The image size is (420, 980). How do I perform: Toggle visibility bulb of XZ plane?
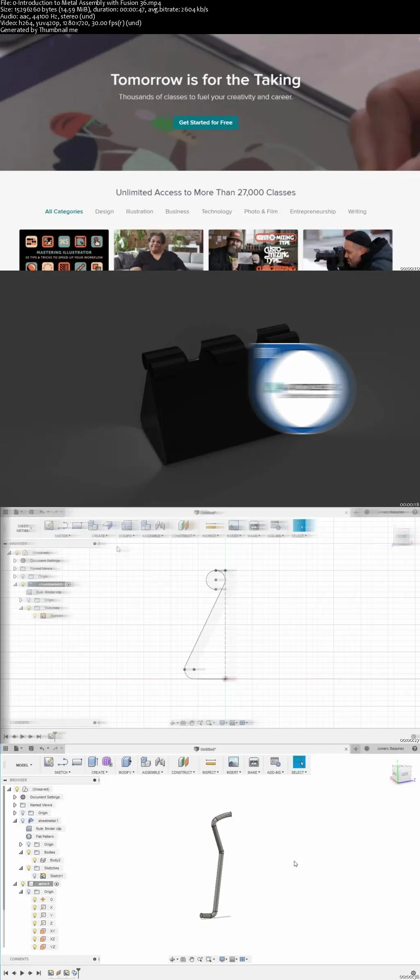(35, 939)
